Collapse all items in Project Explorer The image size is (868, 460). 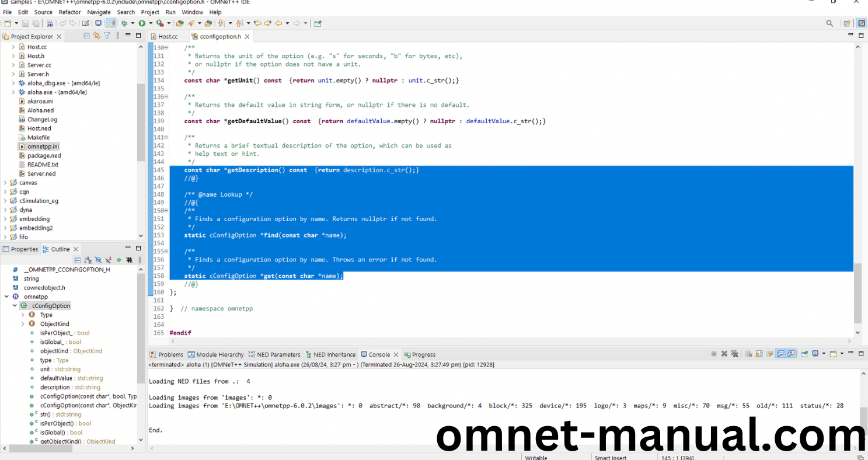(x=87, y=36)
